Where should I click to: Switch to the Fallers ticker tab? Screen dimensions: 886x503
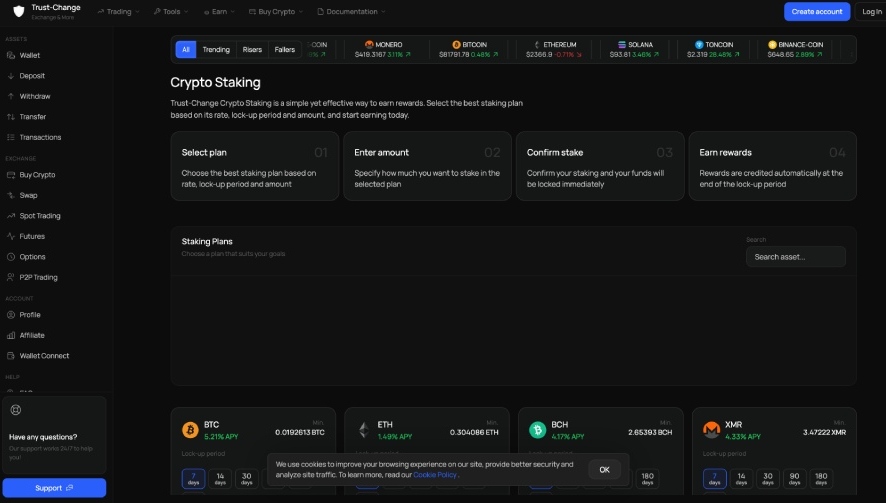[285, 50]
